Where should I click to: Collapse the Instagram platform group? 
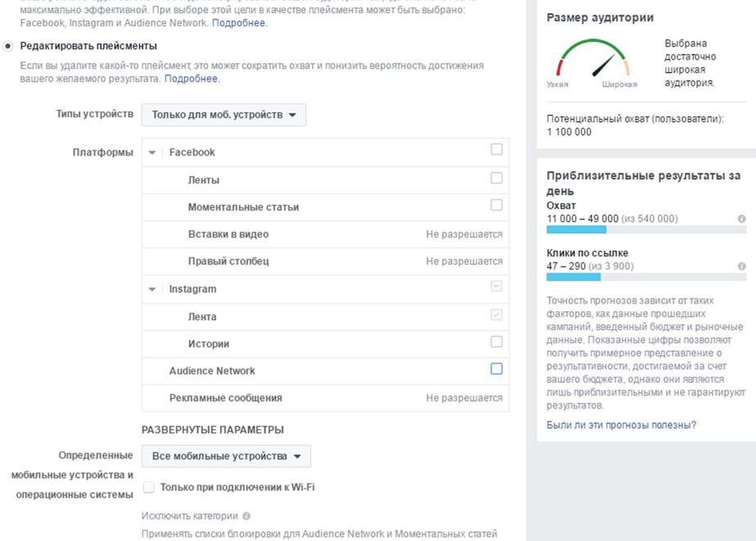click(152, 290)
